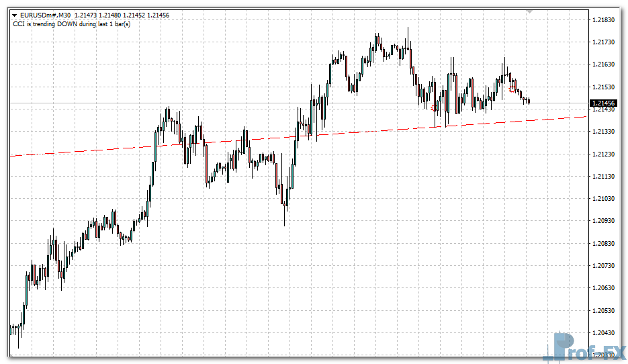Click the 1.21530 price scale label
Image resolution: width=628 pixels, height=364 pixels.
(604, 87)
